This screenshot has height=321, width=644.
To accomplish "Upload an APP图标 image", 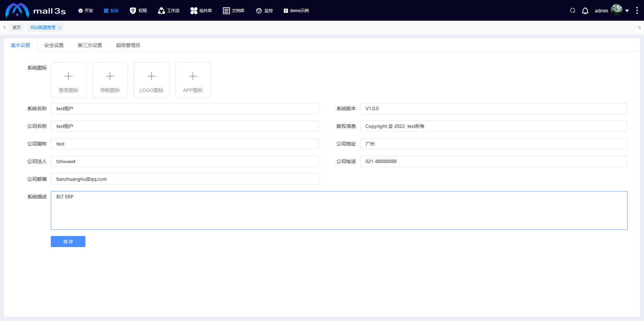I will tap(193, 80).
